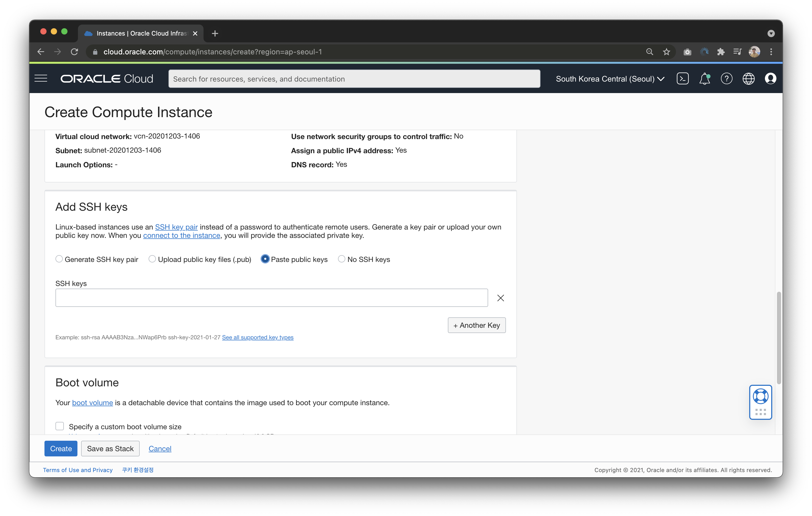Check Specify a custom boot volume size
The width and height of the screenshot is (812, 516).
(60, 426)
